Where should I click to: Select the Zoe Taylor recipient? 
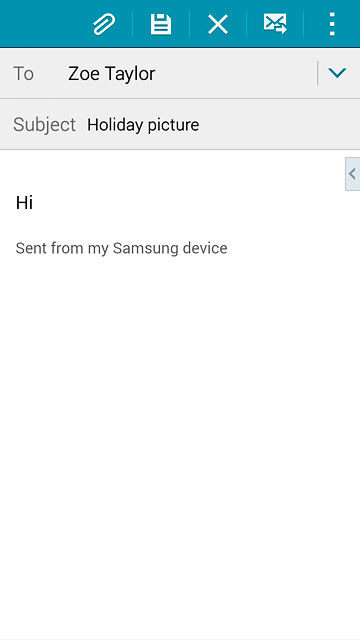click(111, 74)
